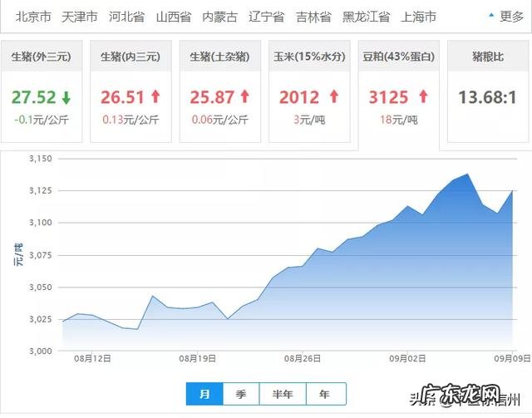Image resolution: width=532 pixels, height=418 pixels.
Task: Switch chart range to 季
Action: [241, 394]
